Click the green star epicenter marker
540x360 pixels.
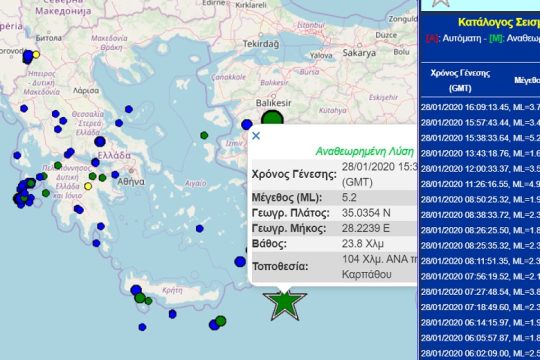(285, 305)
